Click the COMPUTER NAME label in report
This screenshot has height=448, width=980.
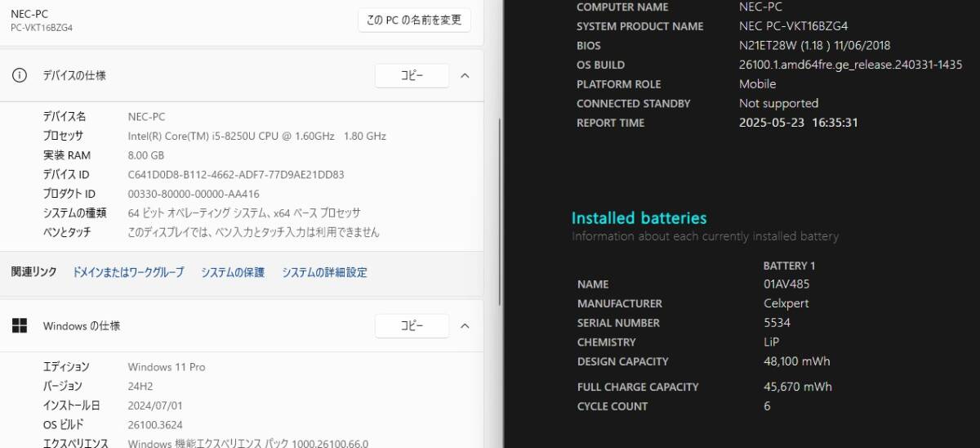622,7
